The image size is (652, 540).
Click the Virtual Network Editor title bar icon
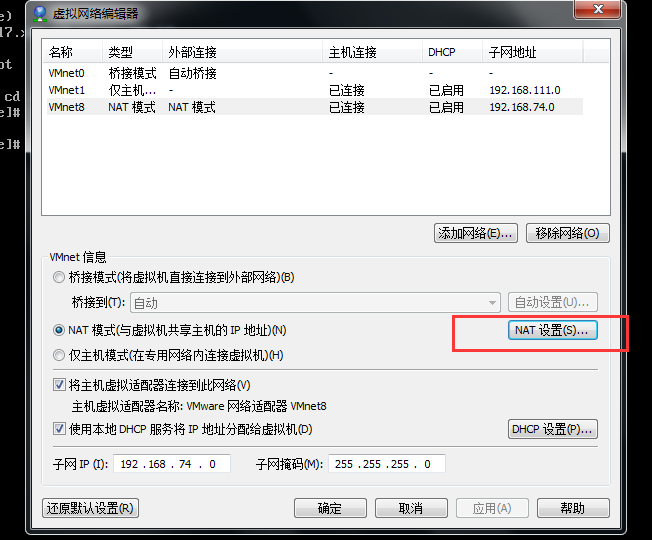tap(40, 14)
